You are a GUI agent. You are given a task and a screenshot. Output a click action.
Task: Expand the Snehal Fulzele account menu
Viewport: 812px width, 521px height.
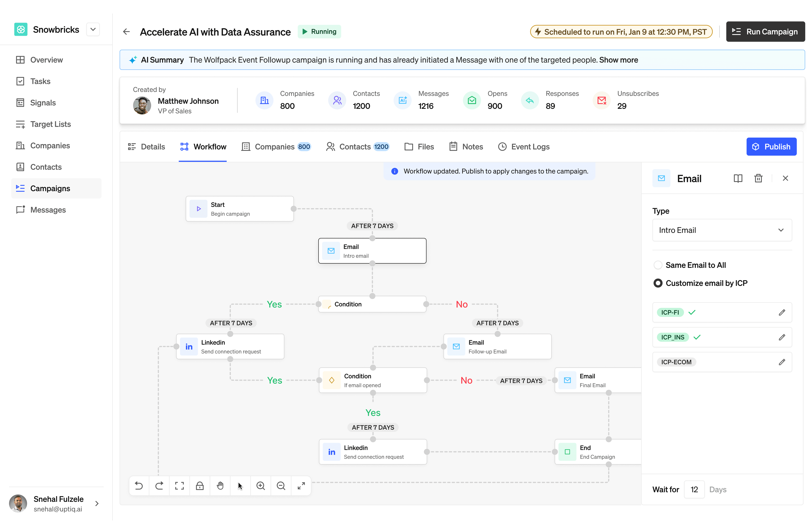97,503
